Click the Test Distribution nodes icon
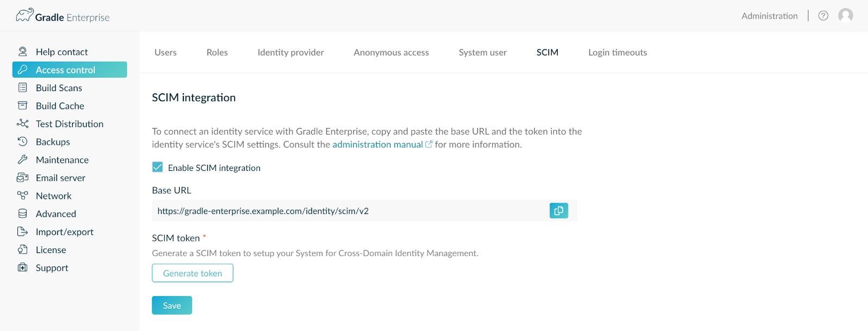Screen dimensions: 868x331 pyautogui.click(x=23, y=123)
